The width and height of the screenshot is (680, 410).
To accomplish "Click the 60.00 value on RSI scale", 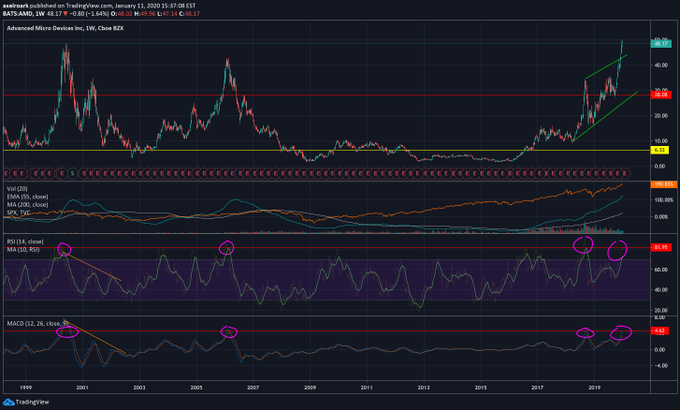I will point(661,269).
